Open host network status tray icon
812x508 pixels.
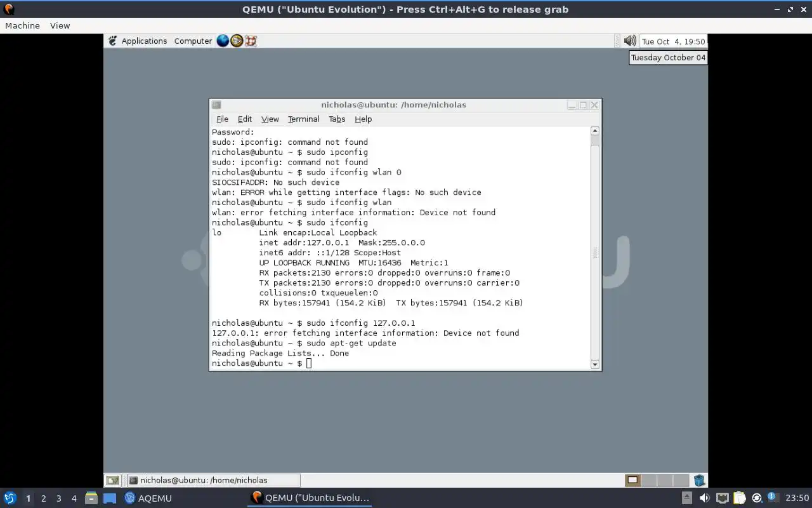pyautogui.click(x=722, y=498)
